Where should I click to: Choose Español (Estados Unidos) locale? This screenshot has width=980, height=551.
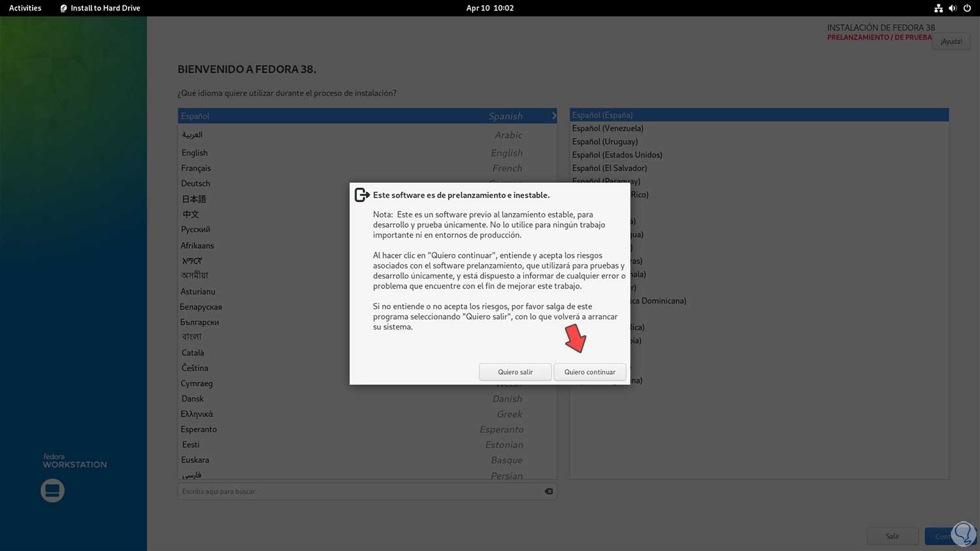(759, 155)
